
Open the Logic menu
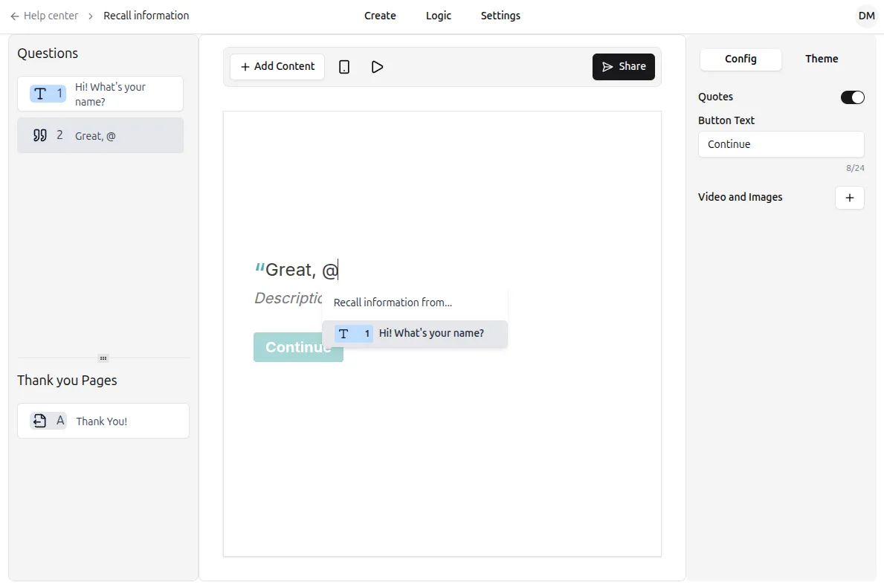(x=438, y=16)
